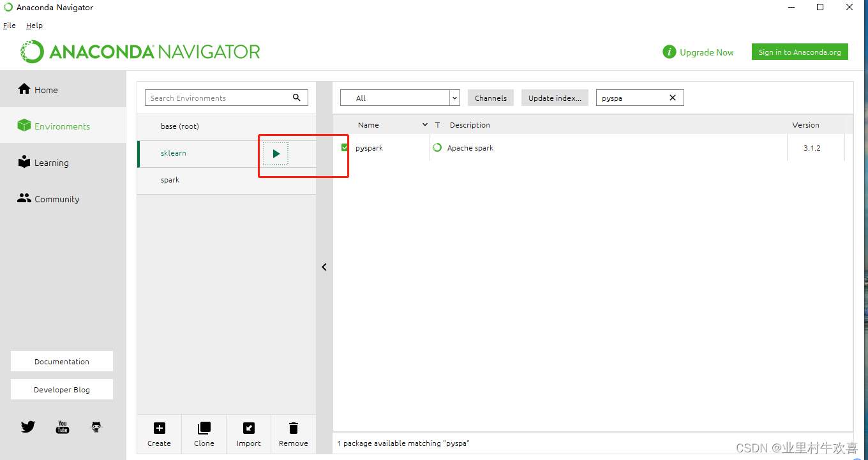Screen dimensions: 868x460
Task: Open the Help menu
Action: pos(34,26)
